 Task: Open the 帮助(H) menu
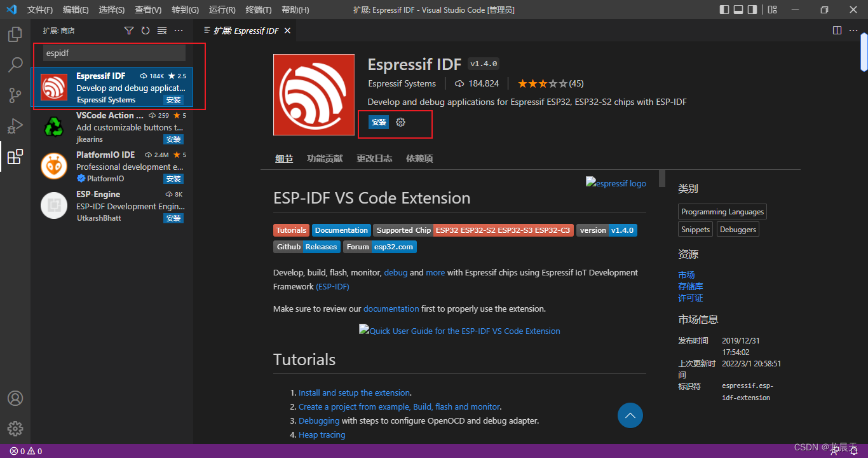click(295, 10)
